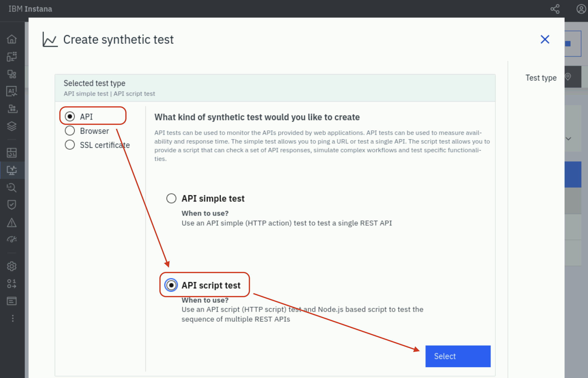
Task: Expand the chevron behind the dialog
Action: click(x=568, y=139)
